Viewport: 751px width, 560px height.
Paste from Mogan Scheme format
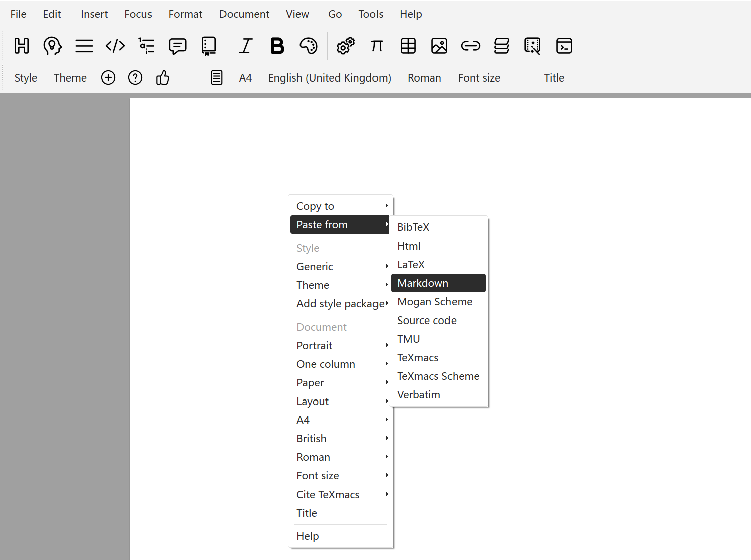point(438,301)
